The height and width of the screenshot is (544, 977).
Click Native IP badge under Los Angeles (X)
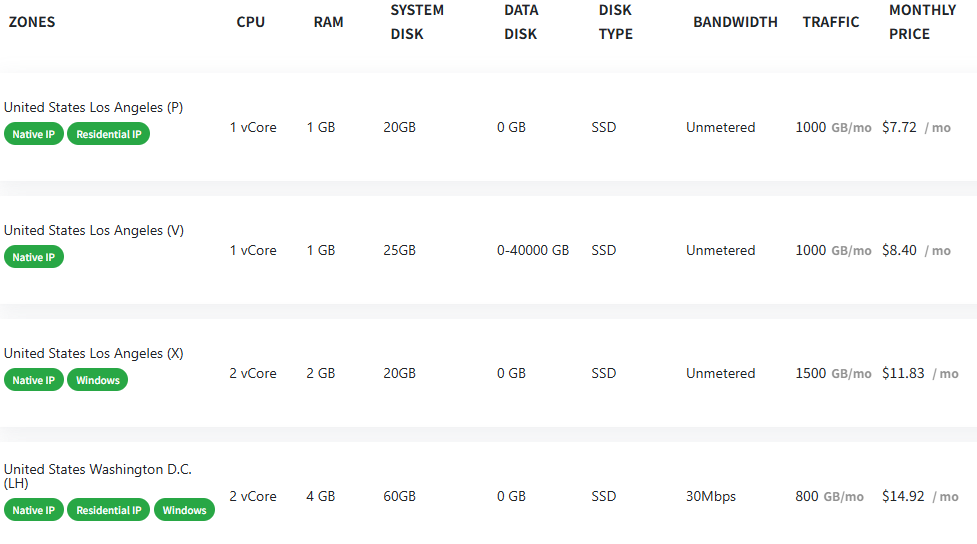click(x=34, y=380)
